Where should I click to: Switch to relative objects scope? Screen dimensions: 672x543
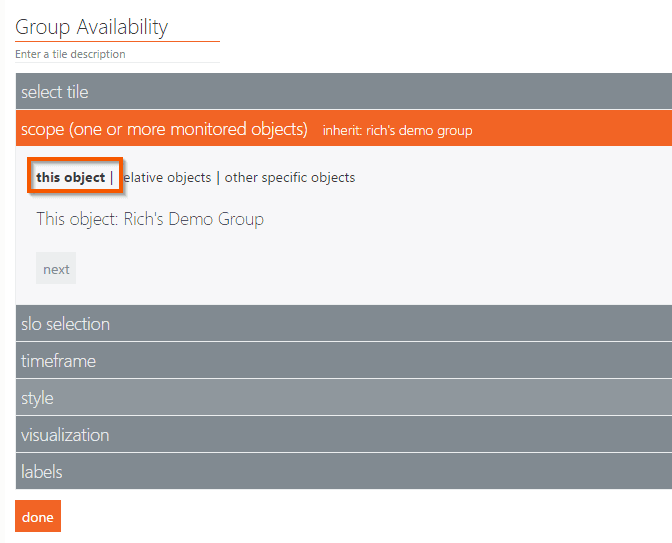tap(166, 178)
